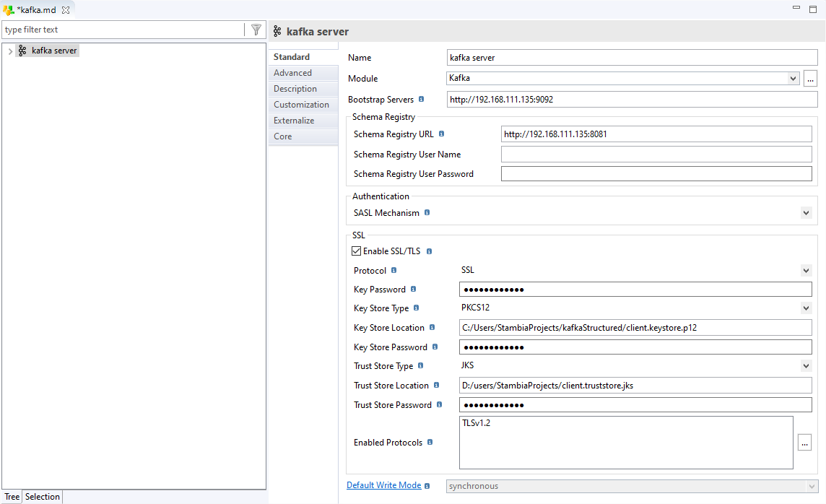Image resolution: width=826 pixels, height=504 pixels.
Task: Click Protocol info icon
Action: tap(394, 270)
